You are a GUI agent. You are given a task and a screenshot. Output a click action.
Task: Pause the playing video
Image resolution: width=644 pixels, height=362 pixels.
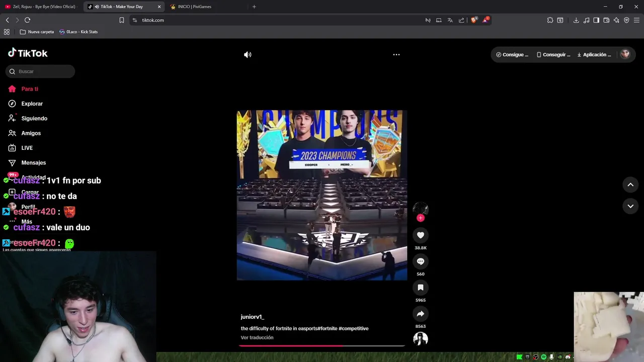[322, 195]
